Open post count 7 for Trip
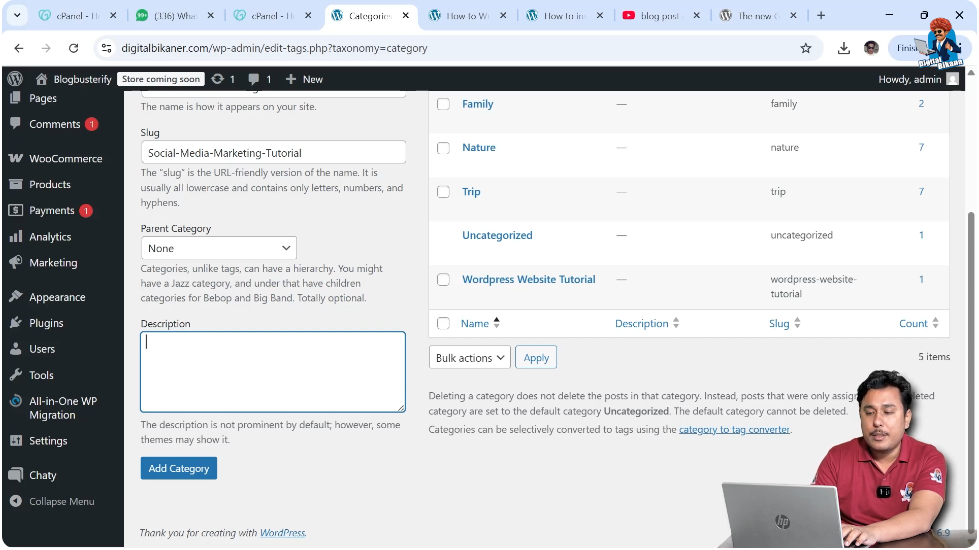The height and width of the screenshot is (550, 979). [x=921, y=192]
